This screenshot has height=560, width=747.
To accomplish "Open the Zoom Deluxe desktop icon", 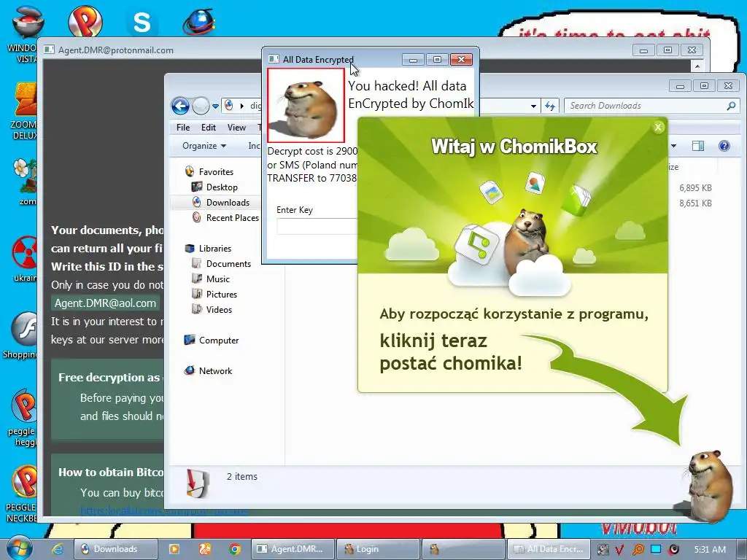I will [x=24, y=111].
